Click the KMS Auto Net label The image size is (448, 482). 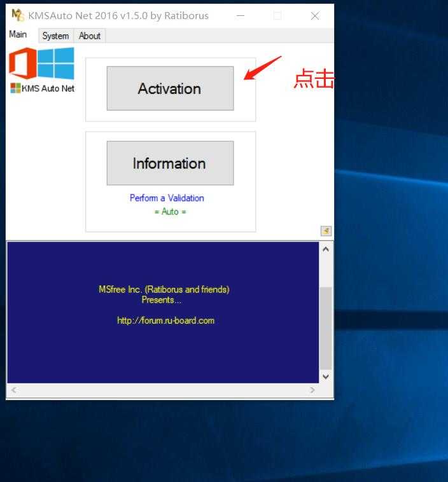pos(48,88)
